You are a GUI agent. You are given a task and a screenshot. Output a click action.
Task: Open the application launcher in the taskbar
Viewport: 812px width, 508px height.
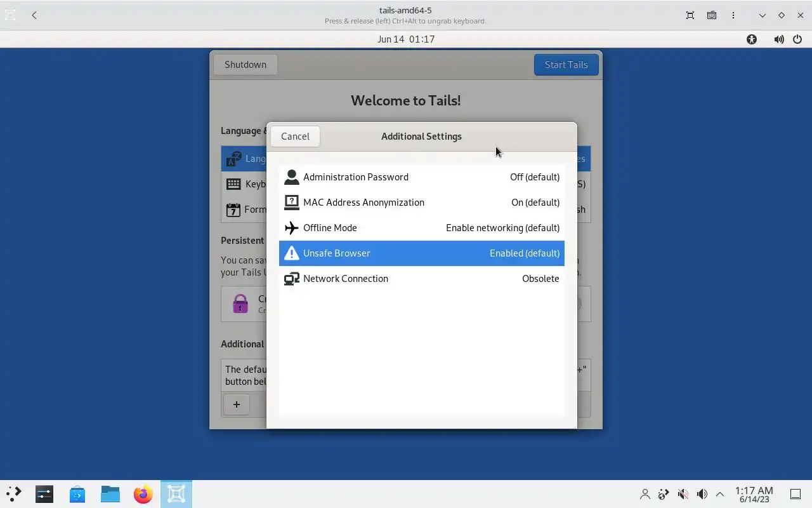[x=13, y=494]
